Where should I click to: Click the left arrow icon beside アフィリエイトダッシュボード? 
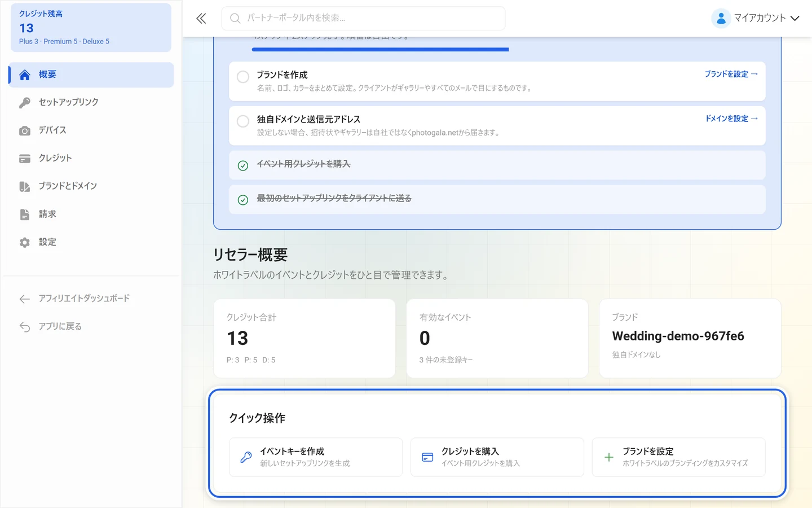pos(25,299)
